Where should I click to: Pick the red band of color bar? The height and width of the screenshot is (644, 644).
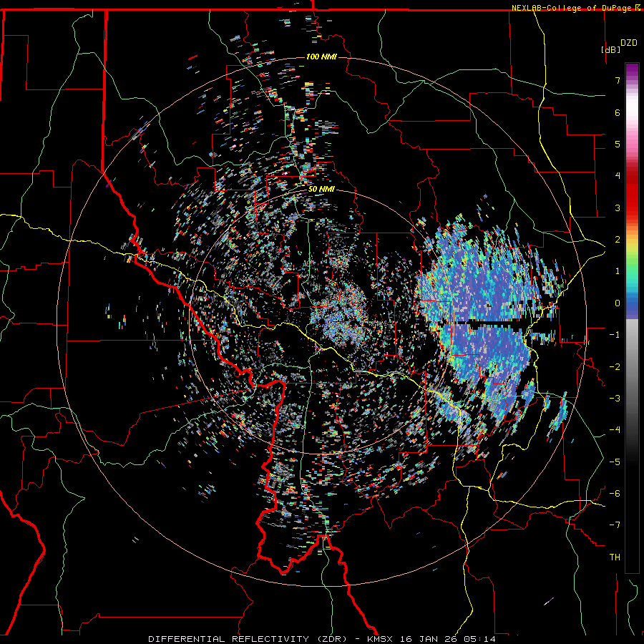pyautogui.click(x=632, y=193)
